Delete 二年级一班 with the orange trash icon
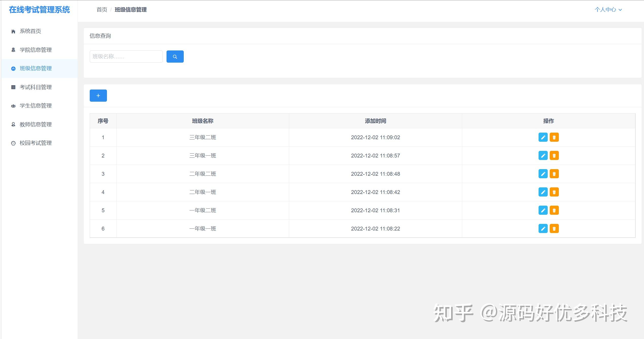Viewport: 644px width, 339px height. coord(554,192)
